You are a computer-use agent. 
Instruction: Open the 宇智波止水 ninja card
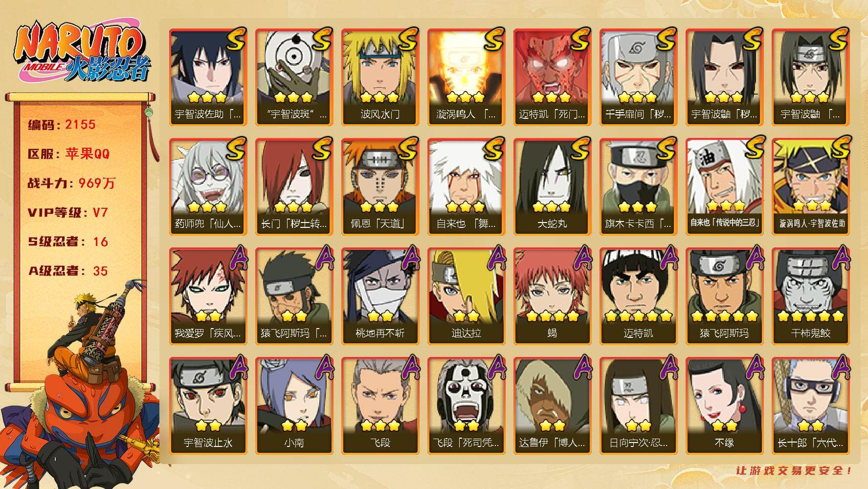tap(208, 405)
